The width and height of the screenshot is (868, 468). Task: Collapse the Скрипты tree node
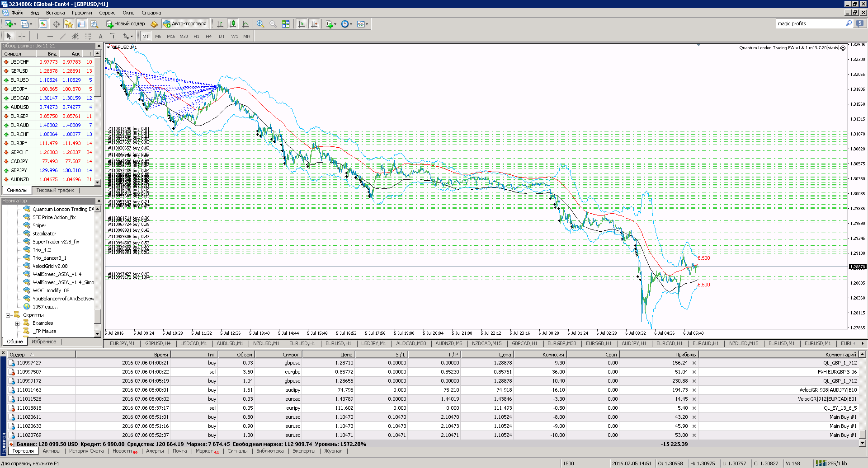[x=8, y=315]
